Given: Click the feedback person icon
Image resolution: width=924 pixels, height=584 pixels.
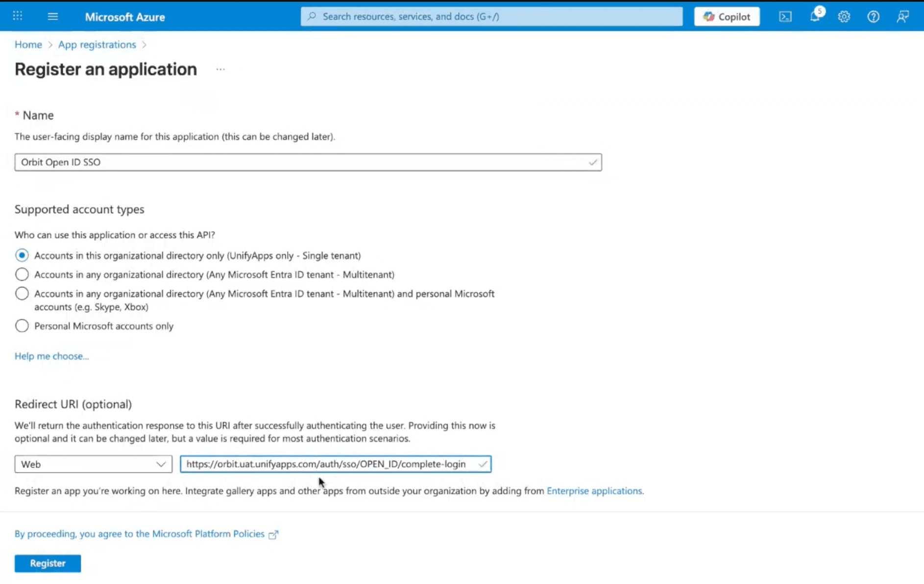Looking at the screenshot, I should pyautogui.click(x=902, y=17).
